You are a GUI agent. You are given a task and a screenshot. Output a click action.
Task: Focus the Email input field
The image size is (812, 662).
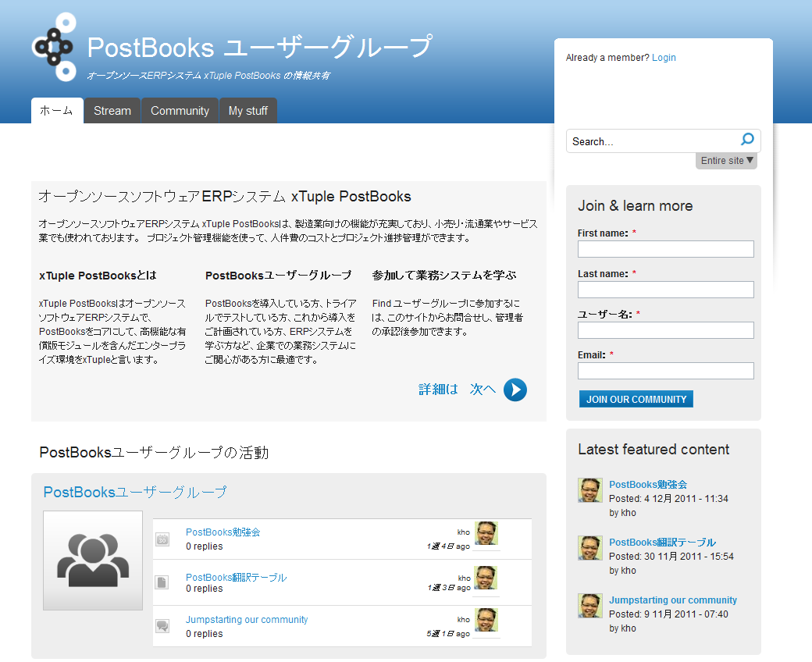pos(665,371)
